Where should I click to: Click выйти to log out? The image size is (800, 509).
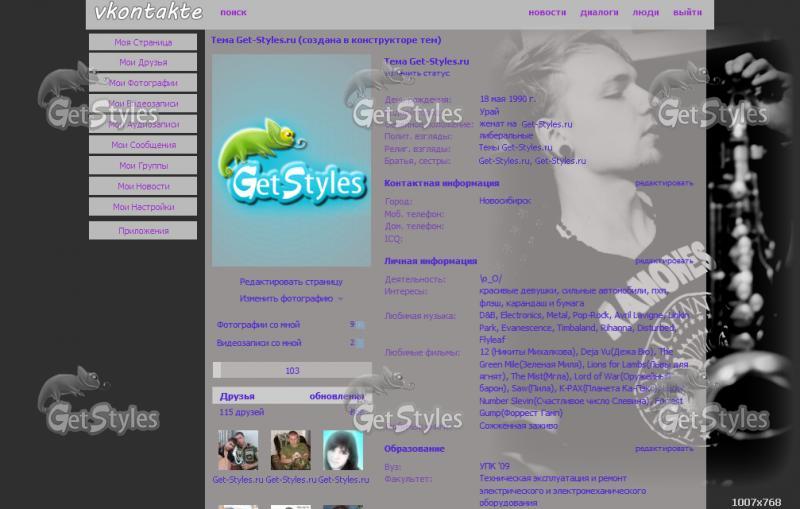coord(687,12)
